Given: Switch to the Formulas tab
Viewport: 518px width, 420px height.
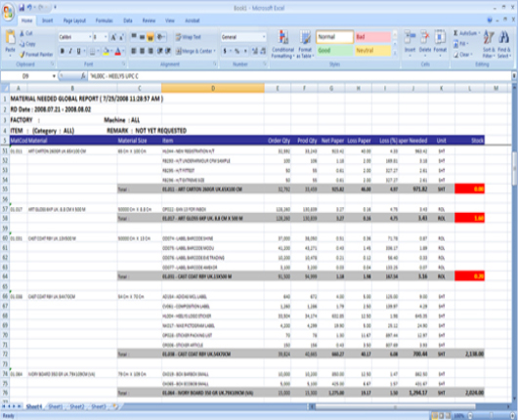Looking at the screenshot, I should coord(104,21).
